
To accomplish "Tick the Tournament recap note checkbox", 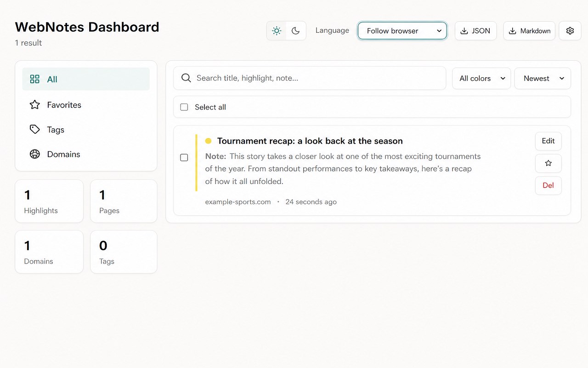I will [x=184, y=158].
